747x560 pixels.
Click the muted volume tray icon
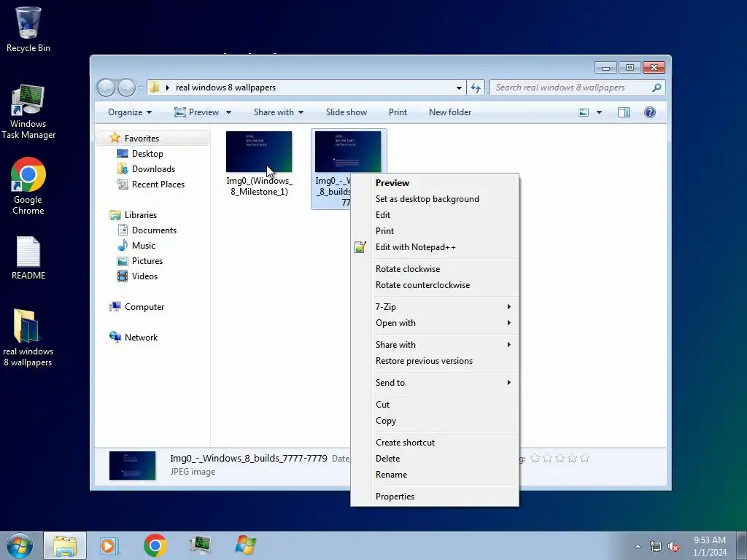tap(673, 546)
